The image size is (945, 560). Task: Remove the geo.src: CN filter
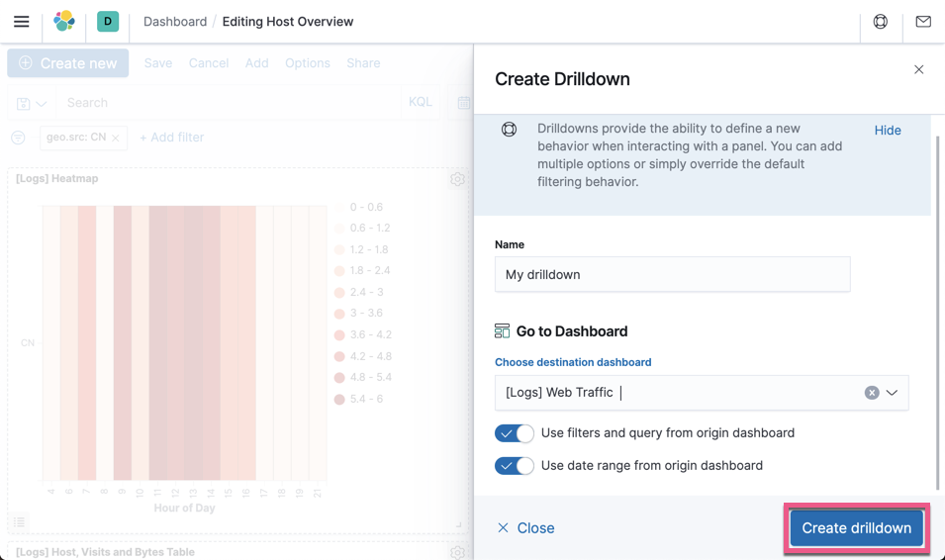116,139
